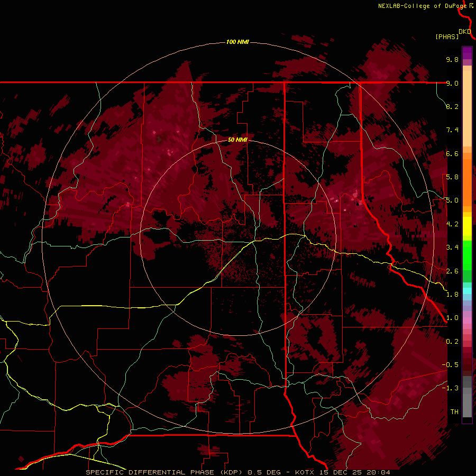
Task: Click the 4.2 value on the color scale
Action: point(452,224)
